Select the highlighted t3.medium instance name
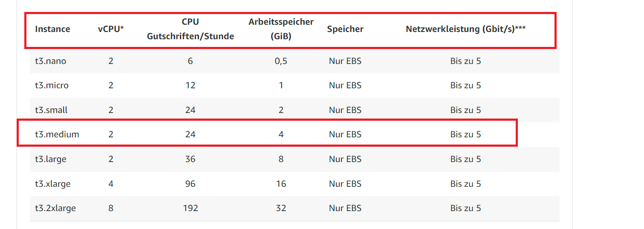644x229 pixels. [57, 134]
